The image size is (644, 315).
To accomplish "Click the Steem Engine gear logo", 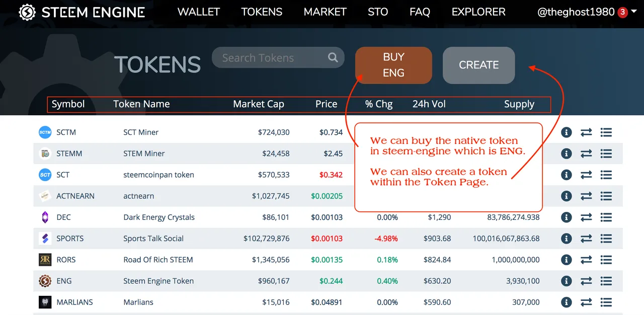I will (x=27, y=12).
